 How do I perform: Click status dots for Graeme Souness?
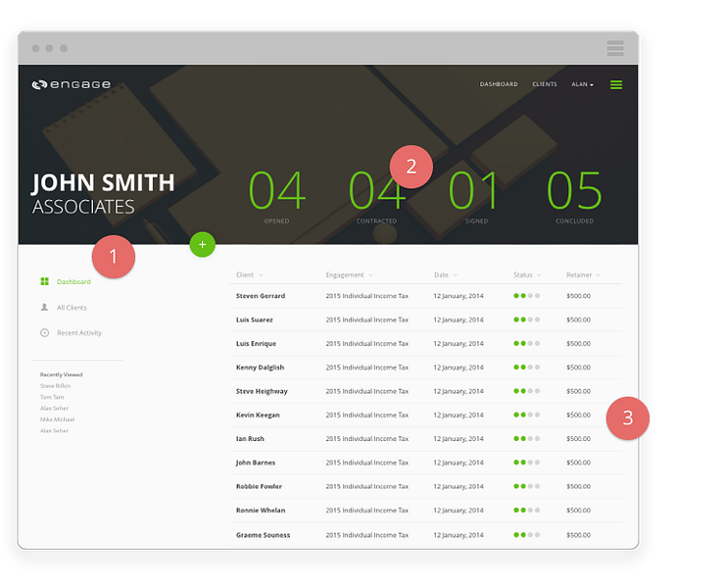[x=526, y=535]
